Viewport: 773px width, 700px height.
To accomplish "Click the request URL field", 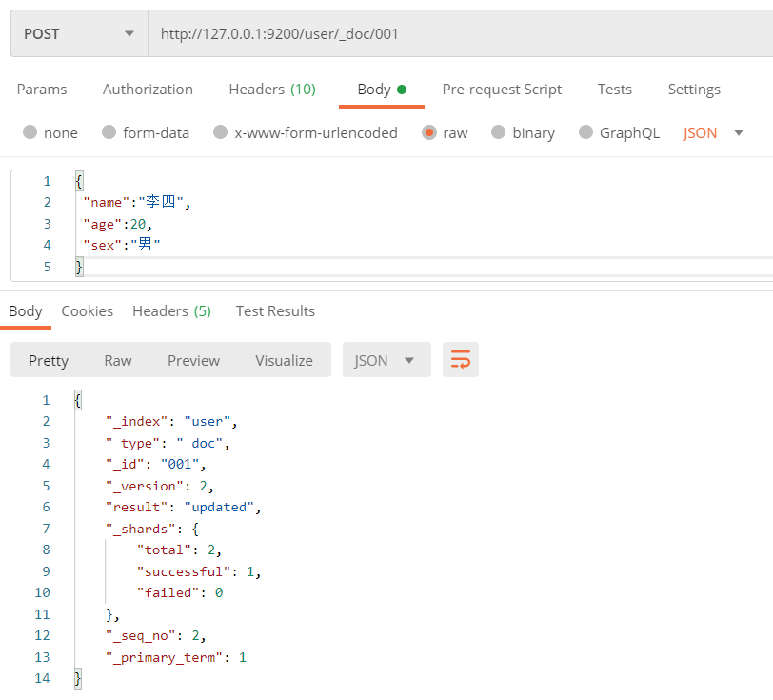I will [461, 33].
